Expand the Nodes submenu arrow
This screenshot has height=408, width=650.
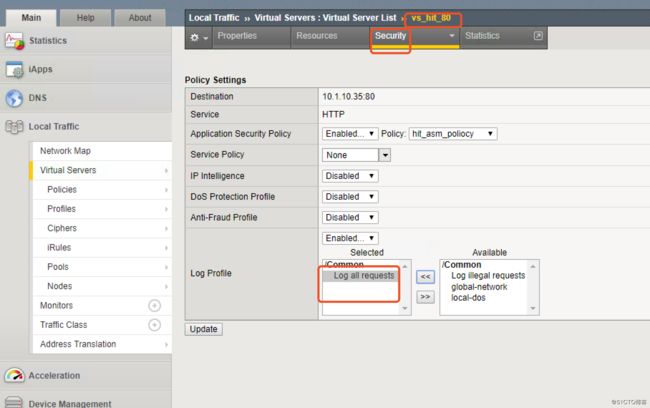coord(166,287)
